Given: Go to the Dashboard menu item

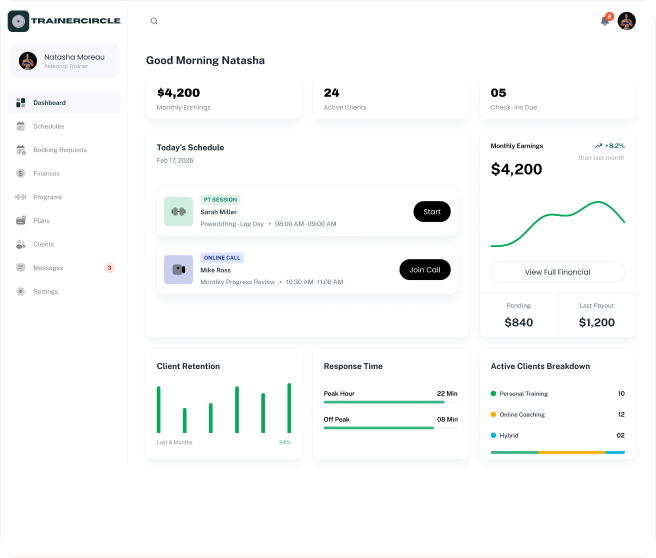Looking at the screenshot, I should click(x=64, y=102).
